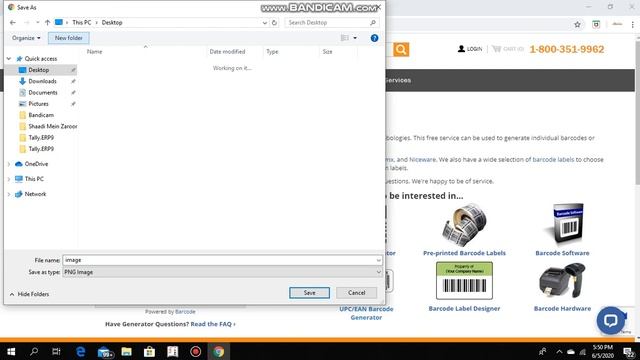
Task: Open Read the FAQ link
Action: 213,324
